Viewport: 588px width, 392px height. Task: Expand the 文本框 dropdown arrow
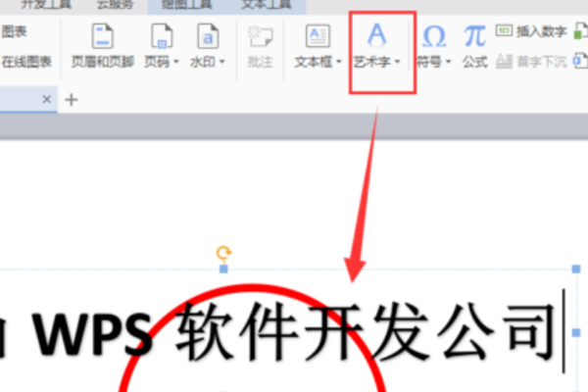[x=339, y=62]
